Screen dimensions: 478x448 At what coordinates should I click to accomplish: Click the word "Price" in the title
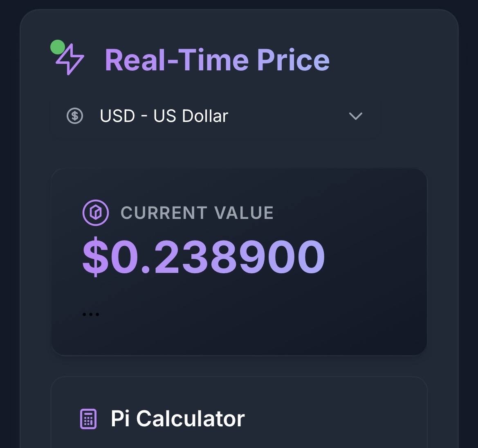[x=293, y=60]
